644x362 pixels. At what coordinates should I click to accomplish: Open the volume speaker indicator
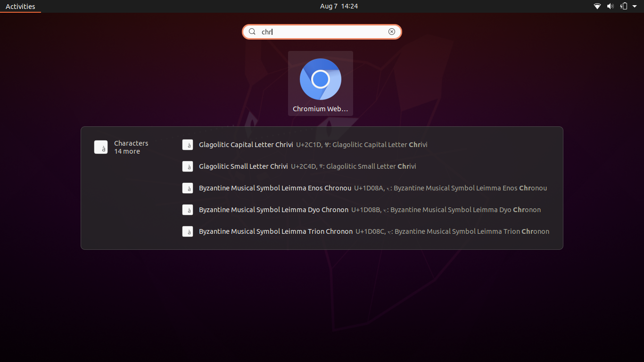pyautogui.click(x=610, y=6)
